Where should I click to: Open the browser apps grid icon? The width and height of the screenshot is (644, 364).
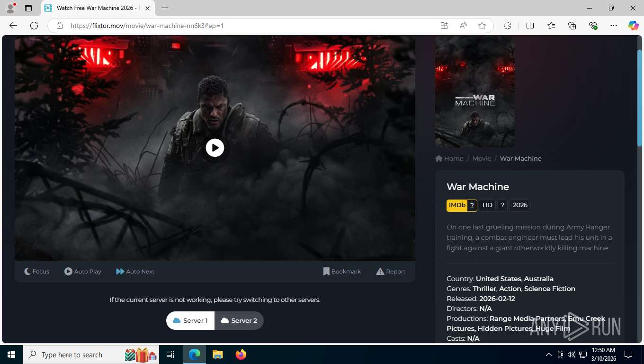tap(444, 26)
